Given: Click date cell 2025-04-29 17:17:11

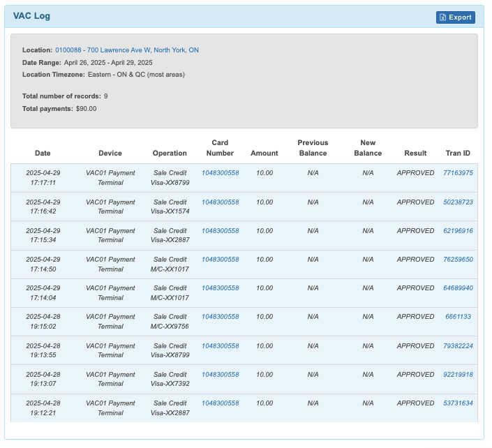Looking at the screenshot, I should tap(43, 177).
